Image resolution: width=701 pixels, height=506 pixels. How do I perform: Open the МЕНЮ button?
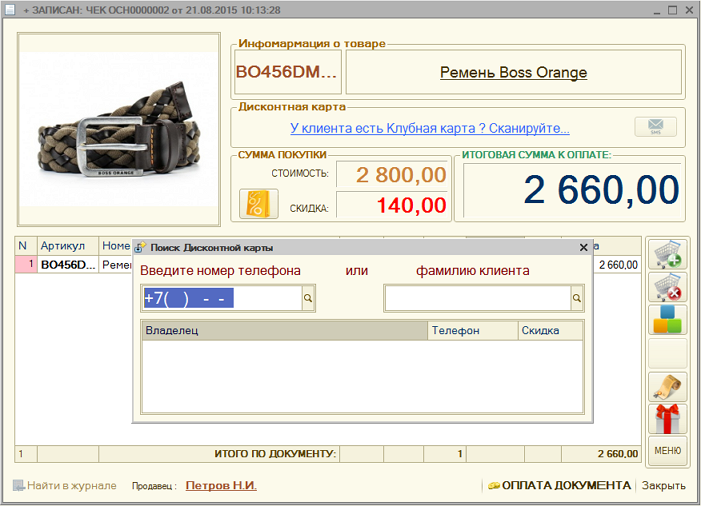pos(667,451)
